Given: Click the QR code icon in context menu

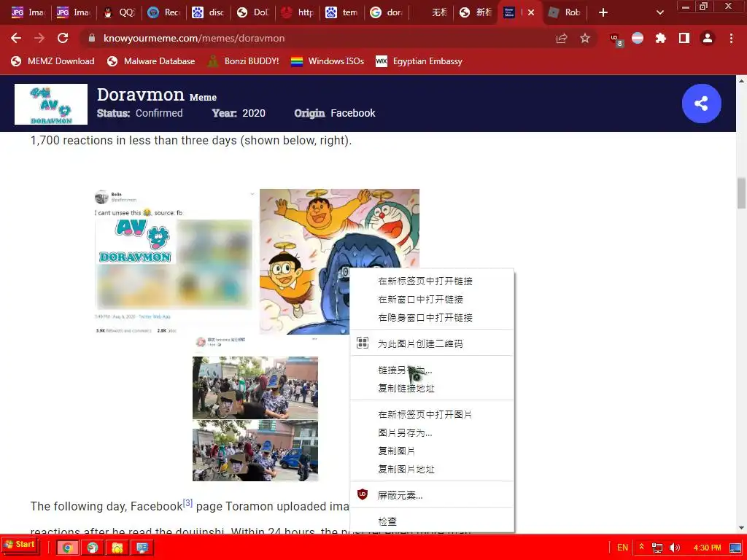Looking at the screenshot, I should pos(363,343).
